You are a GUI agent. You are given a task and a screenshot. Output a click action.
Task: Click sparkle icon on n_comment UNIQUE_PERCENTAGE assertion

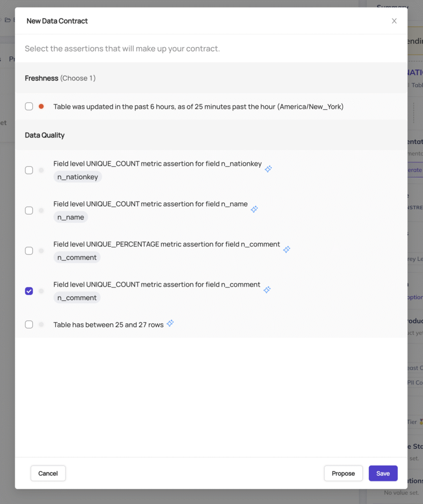[x=287, y=250]
